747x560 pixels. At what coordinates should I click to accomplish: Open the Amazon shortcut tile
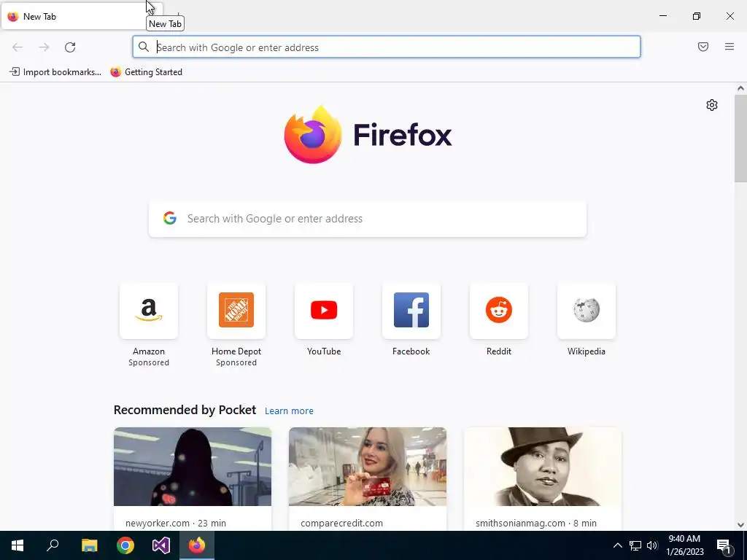149,311
